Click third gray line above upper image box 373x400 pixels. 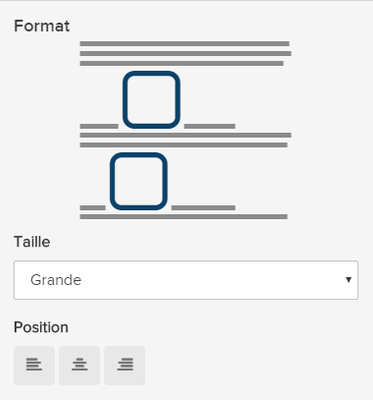tap(182, 63)
